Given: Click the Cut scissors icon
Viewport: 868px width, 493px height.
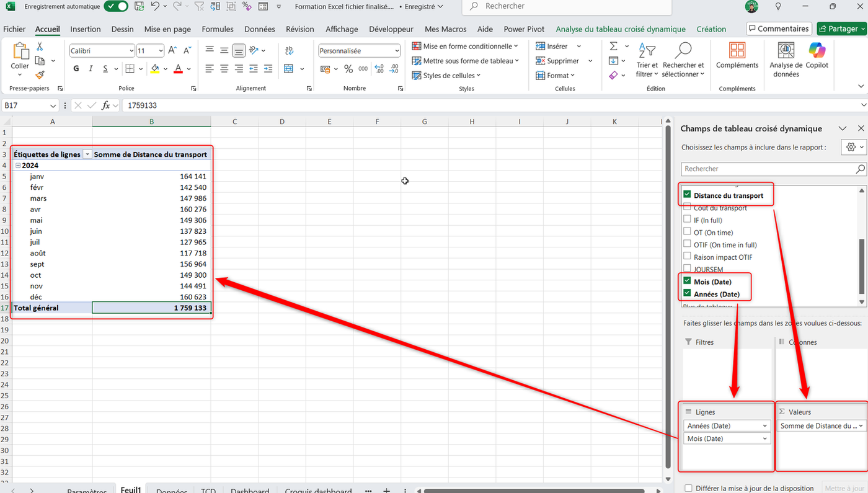Looking at the screenshot, I should pyautogui.click(x=40, y=47).
